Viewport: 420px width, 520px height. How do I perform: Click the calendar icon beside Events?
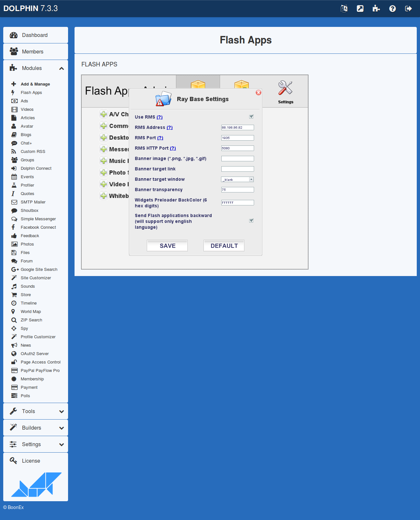pyautogui.click(x=14, y=177)
